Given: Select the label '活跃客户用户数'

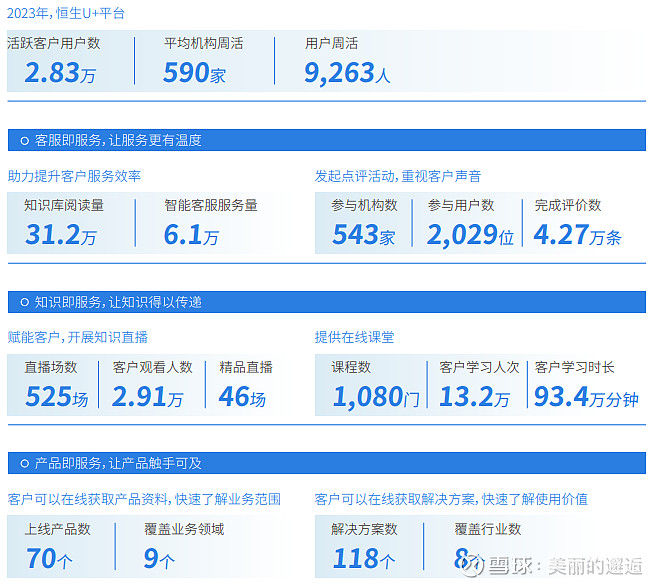Looking at the screenshot, I should pyautogui.click(x=54, y=43).
